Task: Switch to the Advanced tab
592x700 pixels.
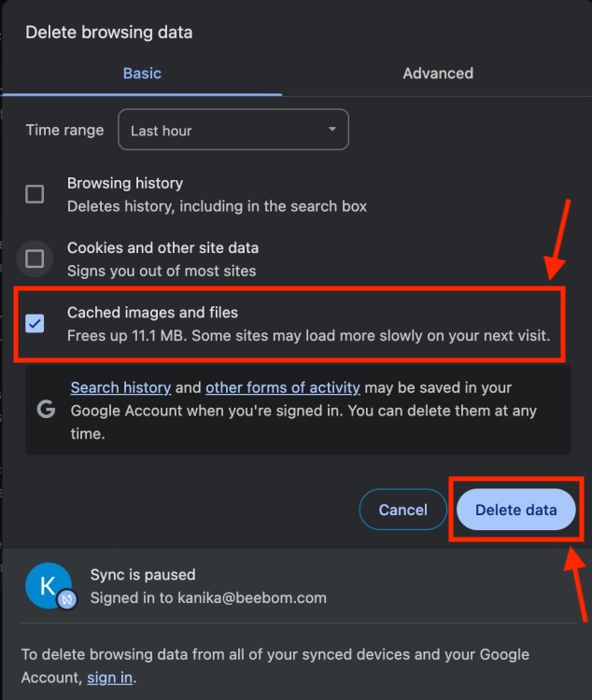Action: pos(438,73)
